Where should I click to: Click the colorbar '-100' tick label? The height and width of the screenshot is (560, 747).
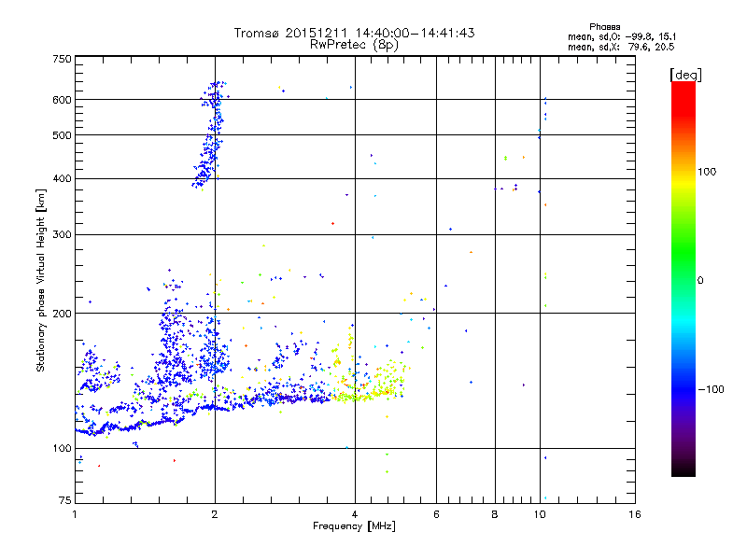tap(711, 389)
